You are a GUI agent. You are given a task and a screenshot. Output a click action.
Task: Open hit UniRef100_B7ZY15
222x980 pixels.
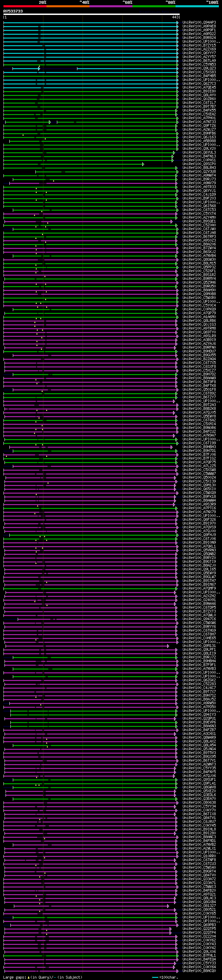(199, 45)
